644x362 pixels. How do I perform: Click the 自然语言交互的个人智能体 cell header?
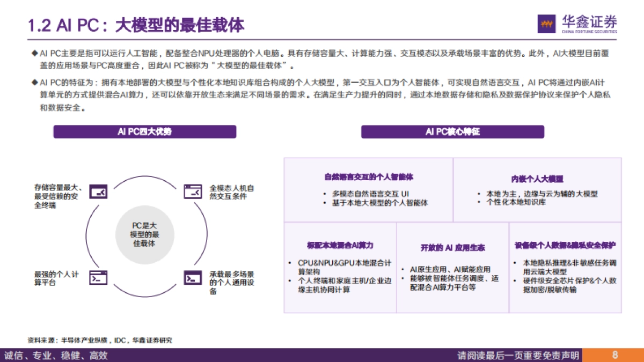(369, 175)
